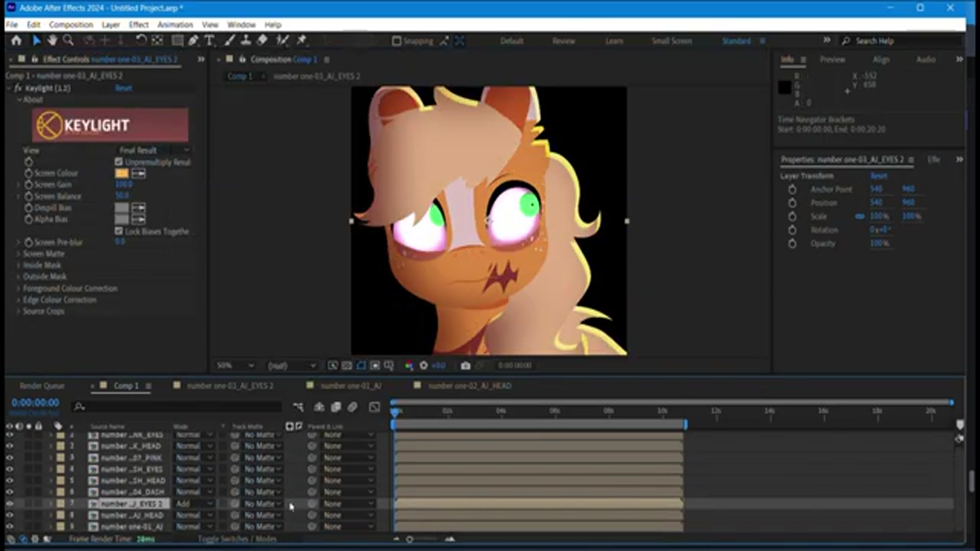This screenshot has height=551, width=980.
Task: Select the Puppet Pin tool
Action: pyautogui.click(x=301, y=41)
